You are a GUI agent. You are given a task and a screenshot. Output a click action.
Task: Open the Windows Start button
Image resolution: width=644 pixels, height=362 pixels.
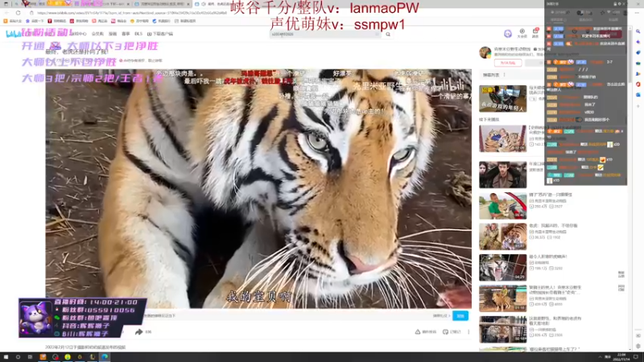pos(6,357)
